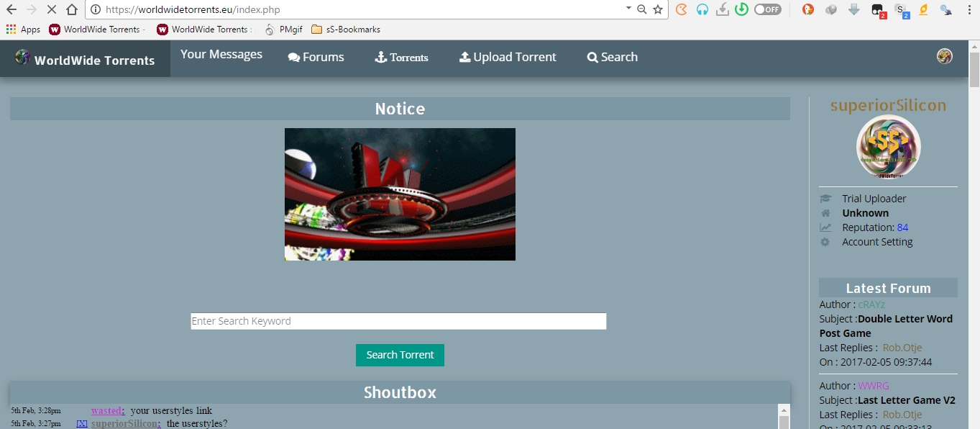Open Last Letter Game V2 thread
This screenshot has width=980, height=429.
[x=907, y=400]
